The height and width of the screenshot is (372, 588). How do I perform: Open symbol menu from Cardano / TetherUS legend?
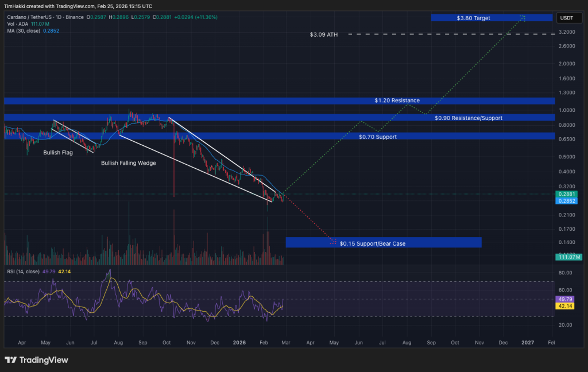29,18
